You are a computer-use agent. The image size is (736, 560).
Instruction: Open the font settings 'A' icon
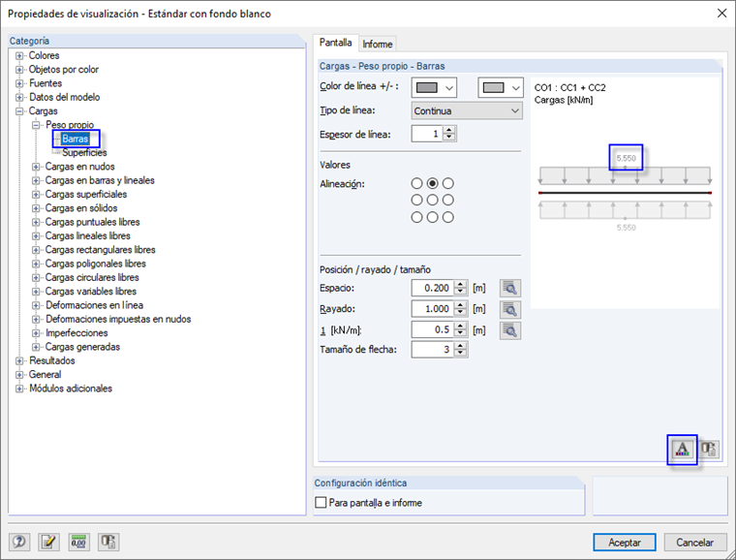point(682,450)
